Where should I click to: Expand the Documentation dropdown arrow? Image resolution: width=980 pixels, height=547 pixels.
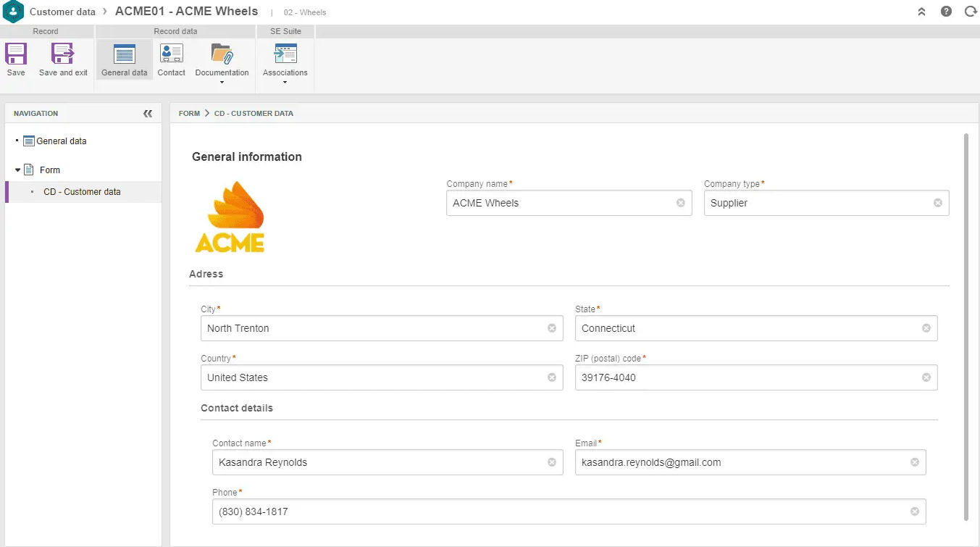pyautogui.click(x=222, y=83)
